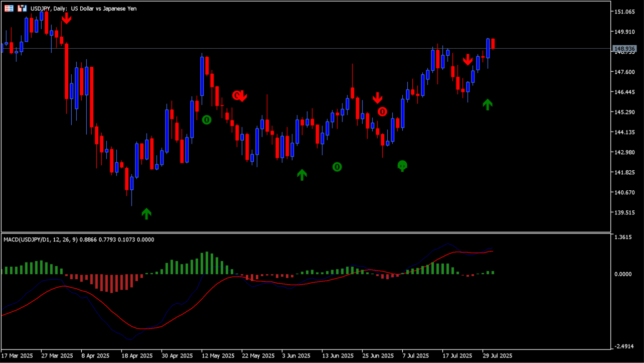Viewport: 644px width, 363px height.
Task: Click the 12 May 2025 date on time axis
Action: click(x=218, y=355)
